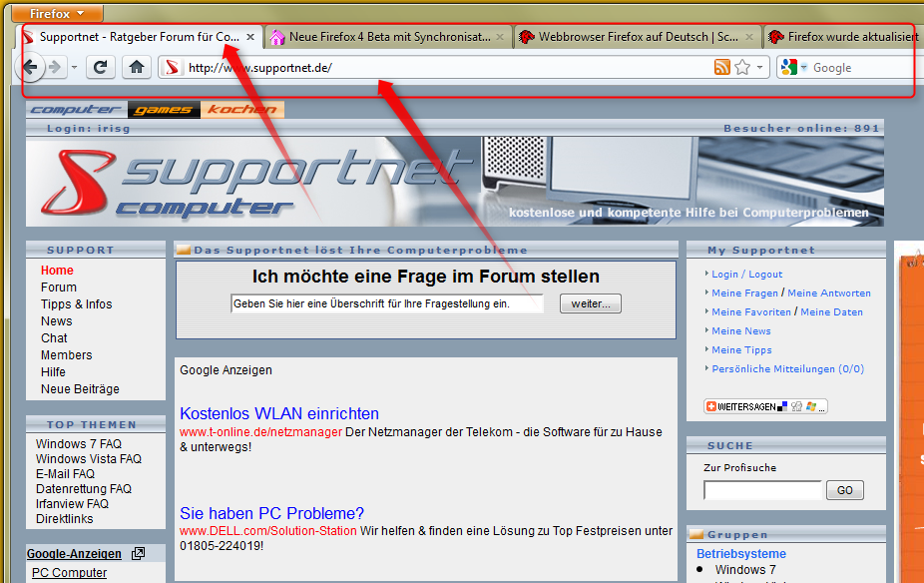Switch to the Neue Firefox 4 Beta tab
The height and width of the screenshot is (583, 924).
pos(389,37)
